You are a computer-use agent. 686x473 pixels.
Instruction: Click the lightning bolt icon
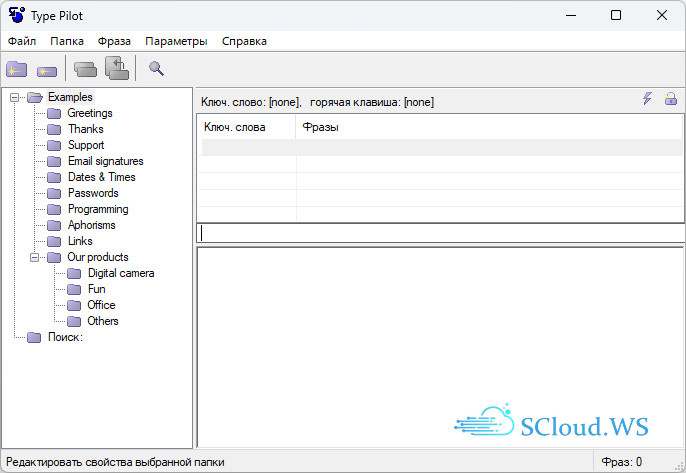point(647,99)
